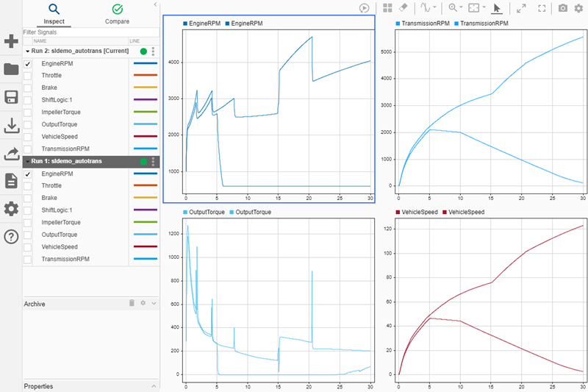The width and height of the screenshot is (588, 392).
Task: Click the Clear plot eraser icon
Action: (x=403, y=8)
